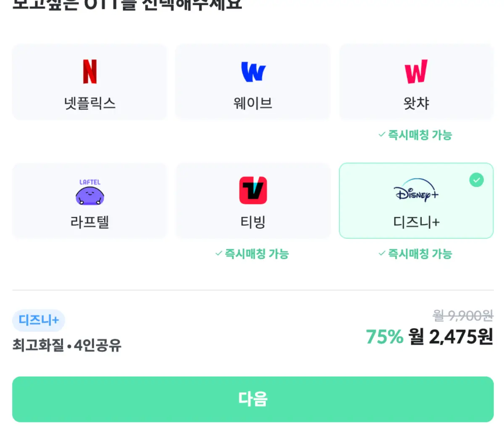Select the 라프텔 service card

89,200
